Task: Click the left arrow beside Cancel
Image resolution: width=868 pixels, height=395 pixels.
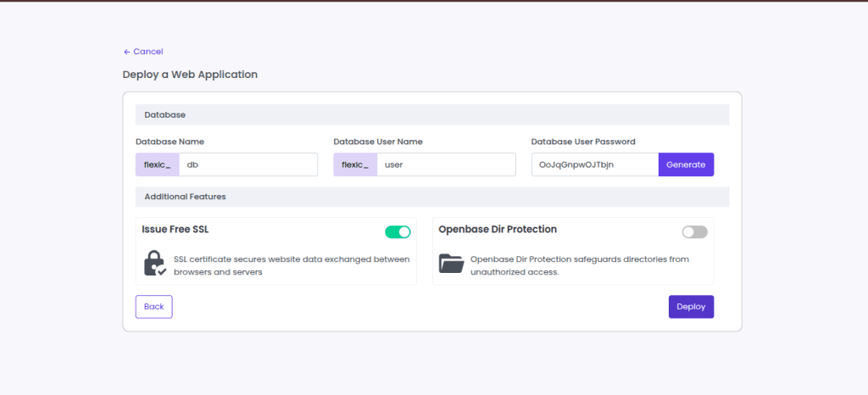Action: (127, 52)
